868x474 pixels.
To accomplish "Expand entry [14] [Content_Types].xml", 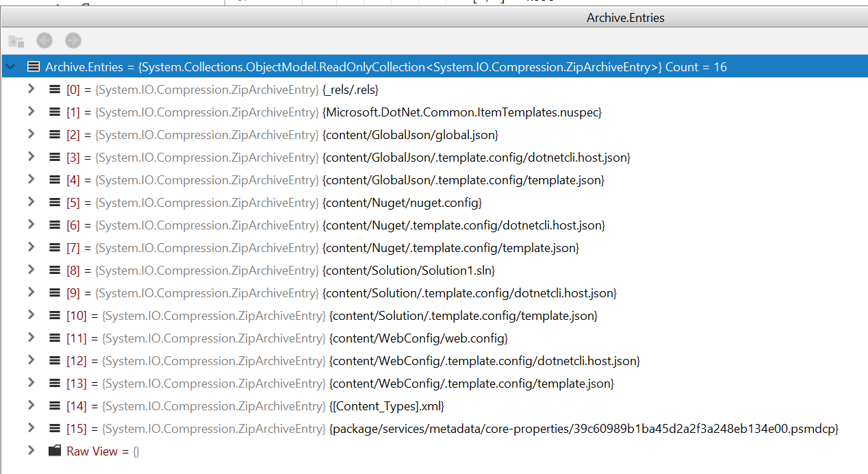I will click(x=31, y=406).
